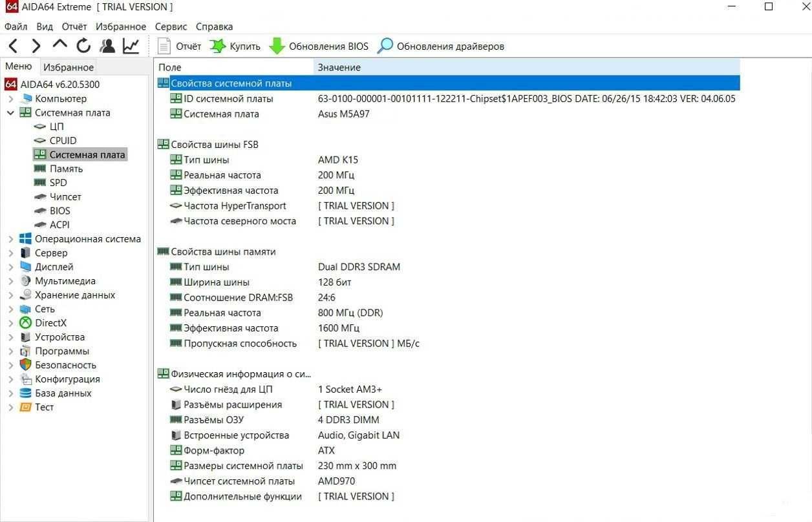Viewport: 812px width, 522px height.
Task: Expand the Сеть tree node
Action: pyautogui.click(x=10, y=309)
